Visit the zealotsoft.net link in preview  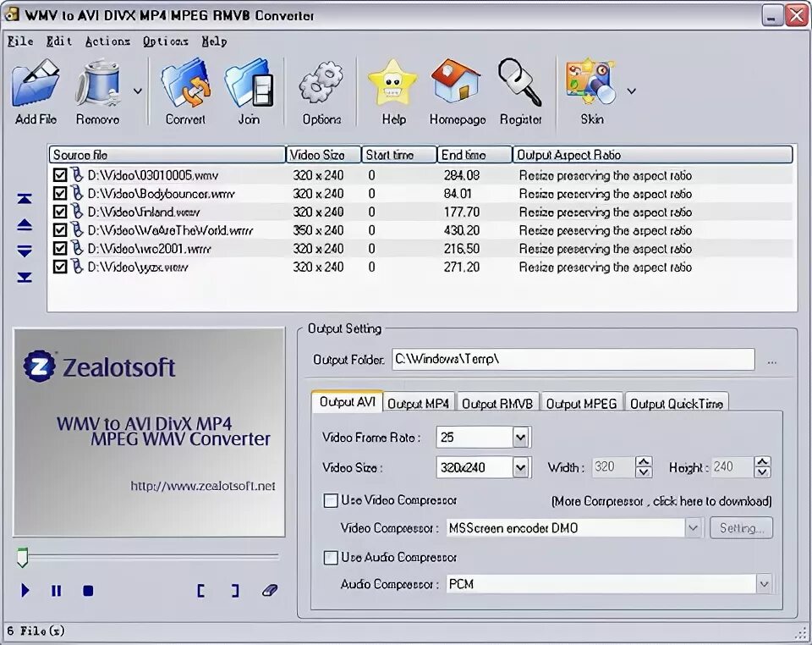coord(202,486)
